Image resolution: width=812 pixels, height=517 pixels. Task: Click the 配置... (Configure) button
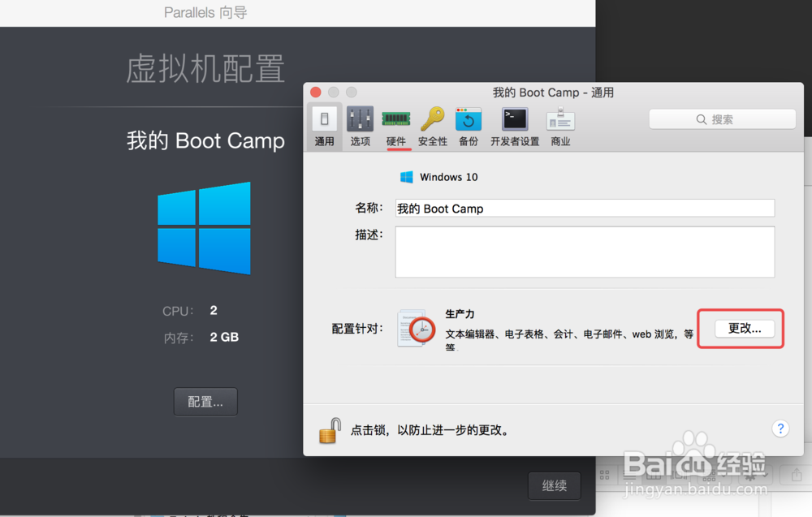(x=205, y=401)
